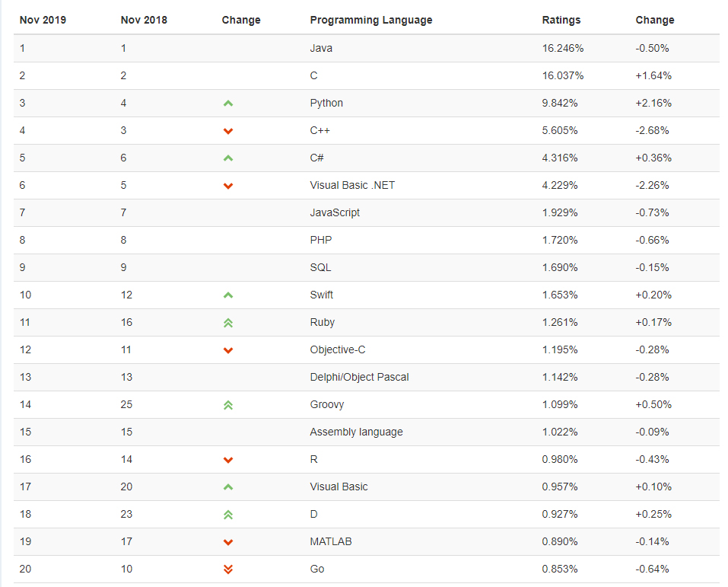Click the double red down arrow beside Go
This screenshot has width=728, height=587.
[228, 569]
